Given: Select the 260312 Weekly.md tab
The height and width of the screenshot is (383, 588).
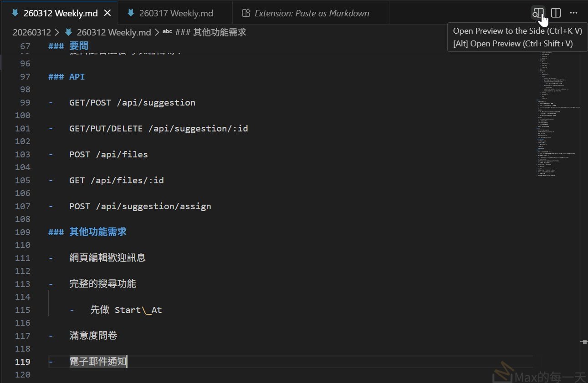Looking at the screenshot, I should click(61, 13).
